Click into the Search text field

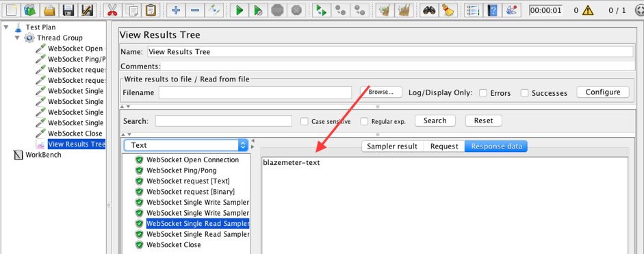[223, 120]
